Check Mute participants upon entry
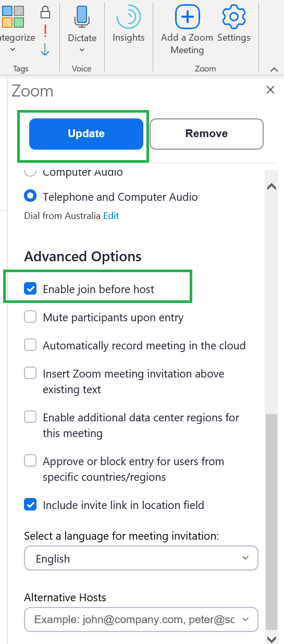 (x=31, y=317)
